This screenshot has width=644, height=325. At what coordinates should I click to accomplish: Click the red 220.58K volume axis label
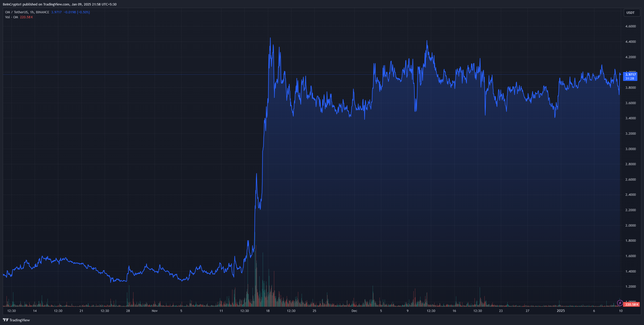click(631, 304)
